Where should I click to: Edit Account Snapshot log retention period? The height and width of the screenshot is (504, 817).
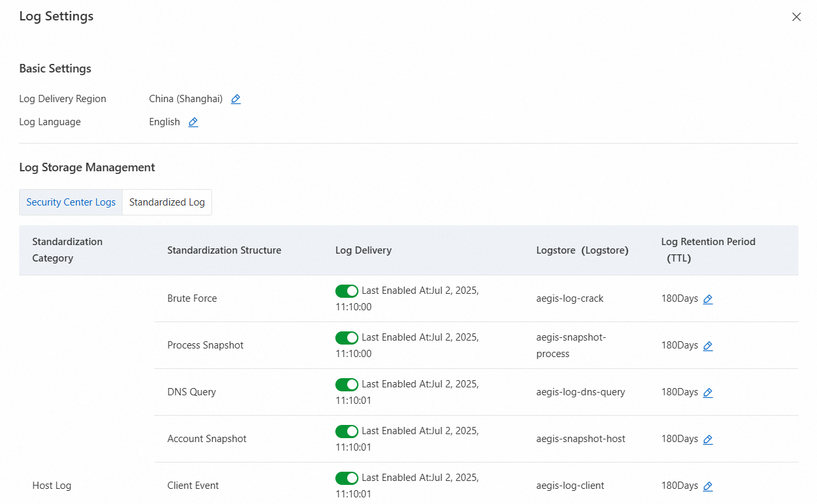coord(708,439)
